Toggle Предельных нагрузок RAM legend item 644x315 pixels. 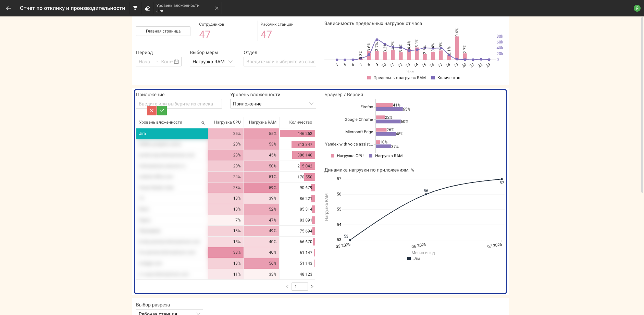tap(396, 78)
